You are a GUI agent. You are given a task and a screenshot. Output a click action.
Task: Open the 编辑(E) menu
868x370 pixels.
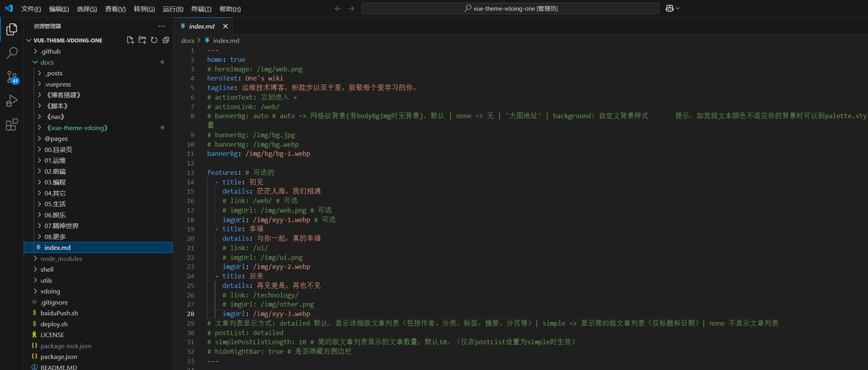59,9
